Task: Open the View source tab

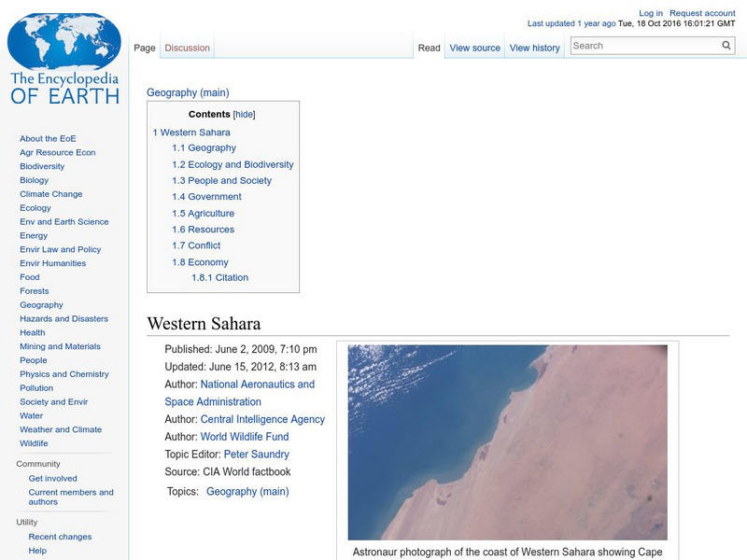Action: click(x=474, y=47)
